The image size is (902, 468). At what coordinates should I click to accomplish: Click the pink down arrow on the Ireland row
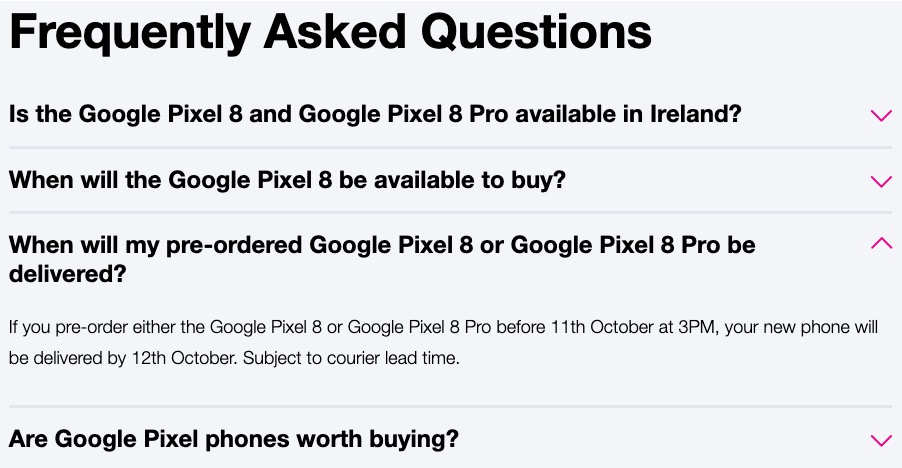(x=881, y=115)
